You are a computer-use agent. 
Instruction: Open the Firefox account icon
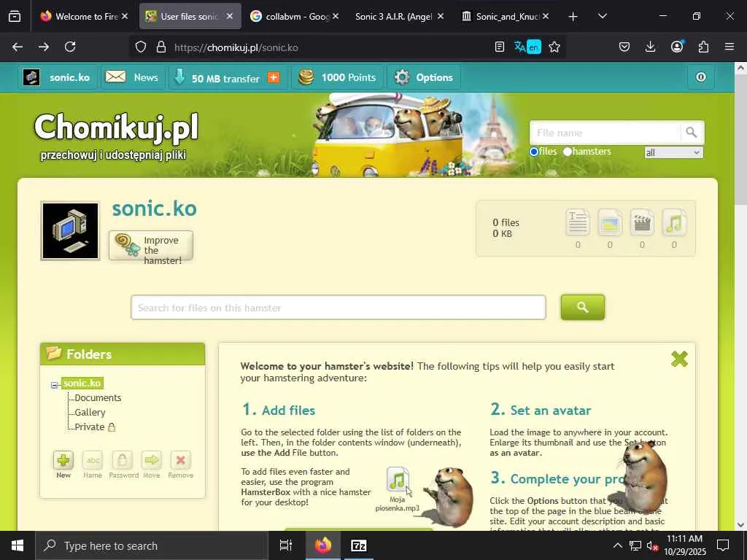(x=677, y=46)
